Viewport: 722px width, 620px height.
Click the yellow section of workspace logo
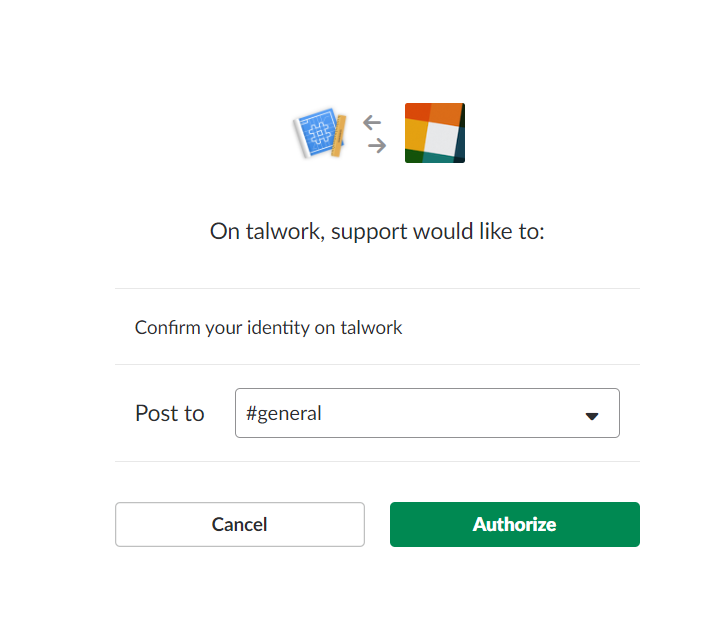tap(414, 135)
